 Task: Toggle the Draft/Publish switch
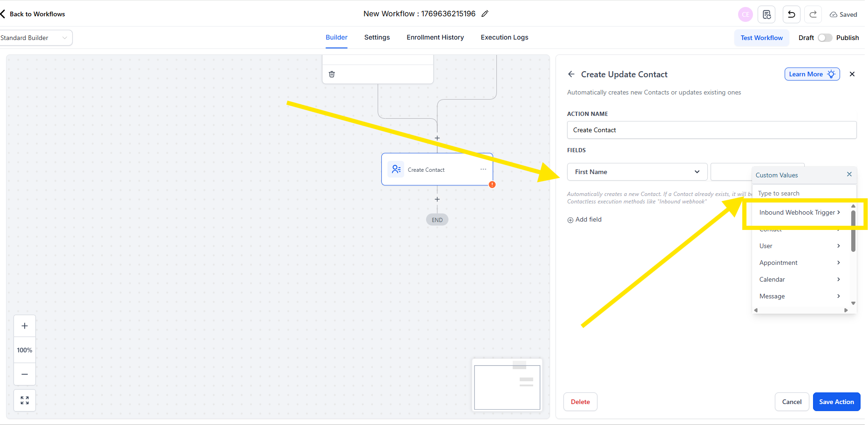click(825, 38)
